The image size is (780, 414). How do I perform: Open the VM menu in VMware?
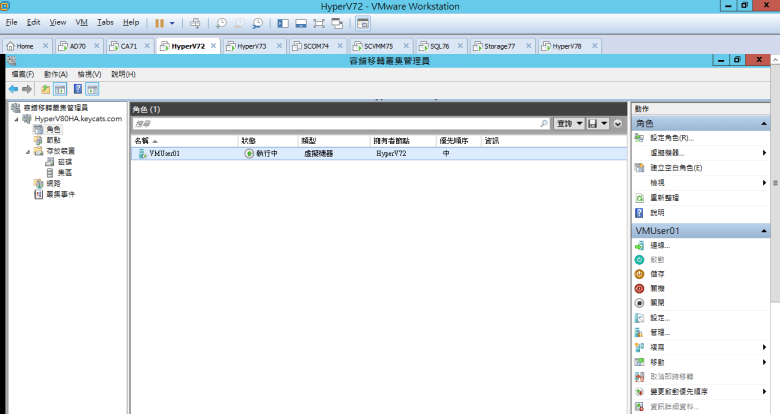point(83,22)
